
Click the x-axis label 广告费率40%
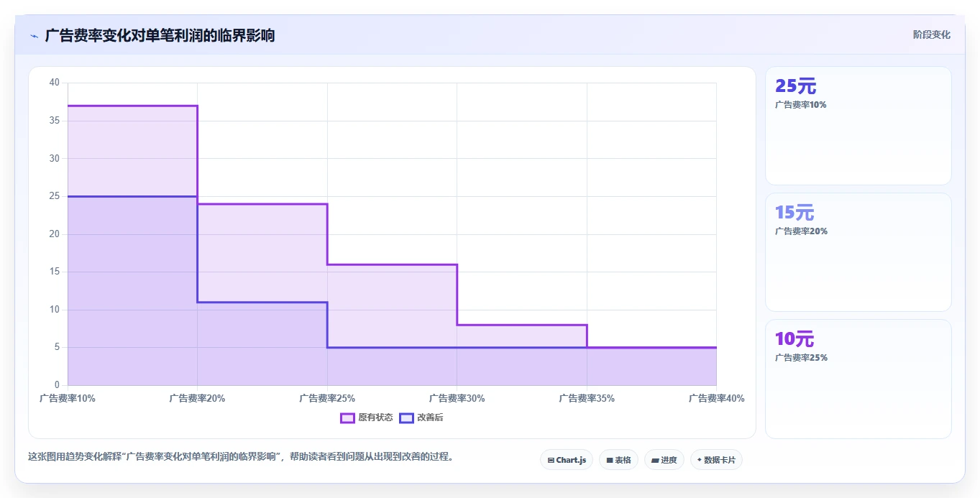click(717, 398)
